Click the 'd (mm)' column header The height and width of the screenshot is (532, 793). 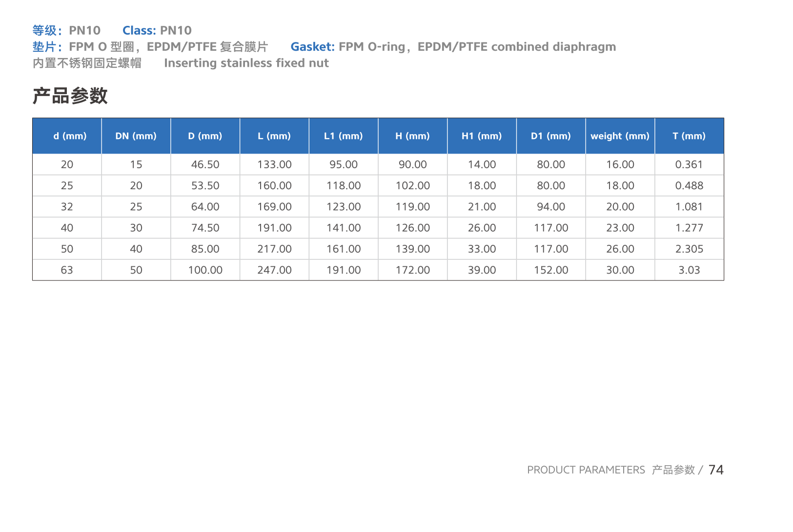click(x=67, y=136)
